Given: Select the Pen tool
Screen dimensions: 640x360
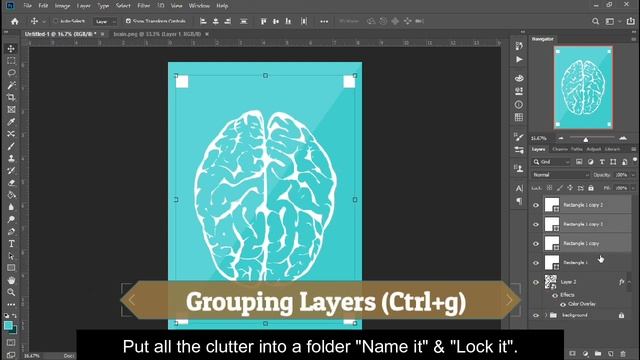Looking at the screenshot, I should [11, 231].
